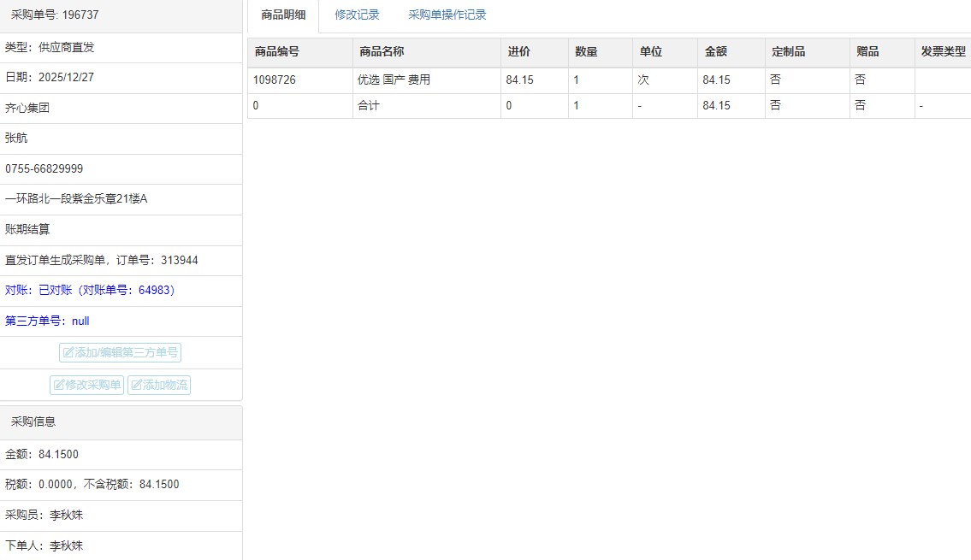
Task: Click the 商品名称 column header
Action: 382,52
